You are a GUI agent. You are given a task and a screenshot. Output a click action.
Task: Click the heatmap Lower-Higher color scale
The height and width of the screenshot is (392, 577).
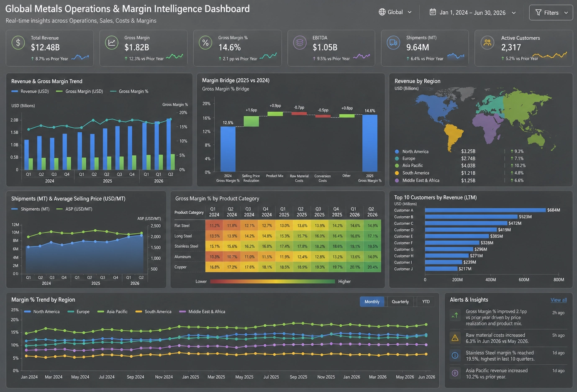click(272, 282)
